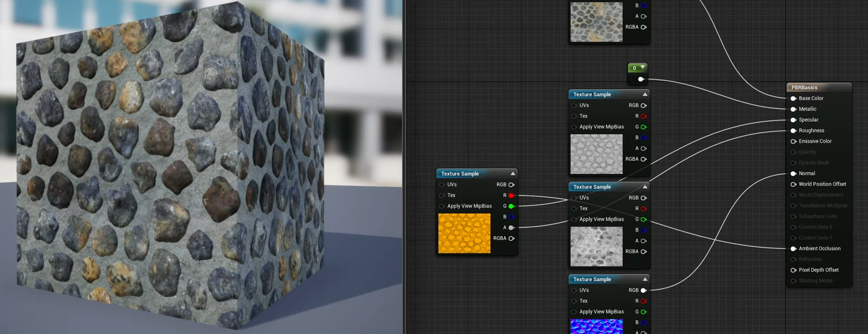Click the 'Emissive Color' label
The width and height of the screenshot is (868, 334).
click(x=815, y=141)
